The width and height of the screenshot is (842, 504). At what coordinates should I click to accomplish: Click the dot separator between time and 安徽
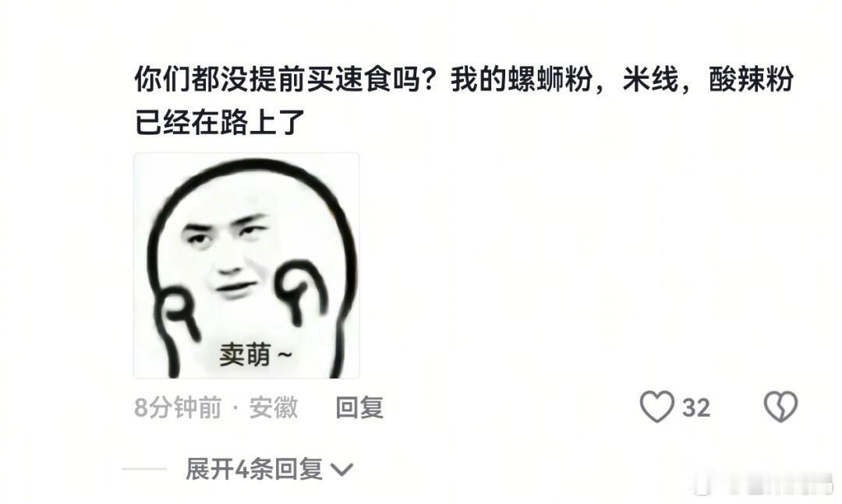(235, 408)
